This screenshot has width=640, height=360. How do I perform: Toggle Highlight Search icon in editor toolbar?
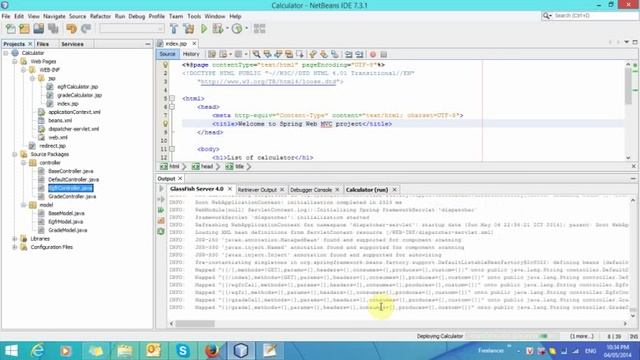point(289,54)
